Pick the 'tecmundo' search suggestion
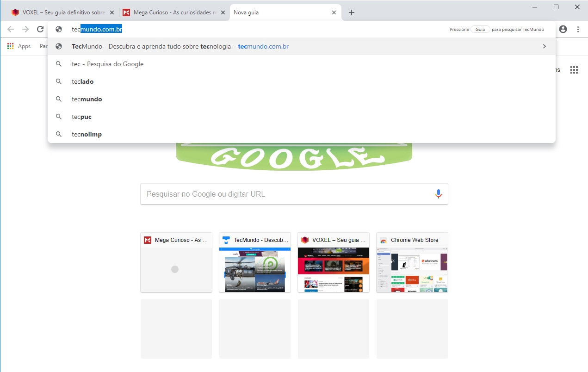 (302, 99)
